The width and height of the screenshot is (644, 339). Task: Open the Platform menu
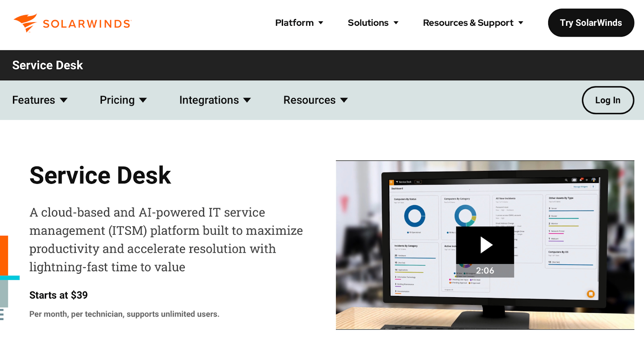click(294, 23)
